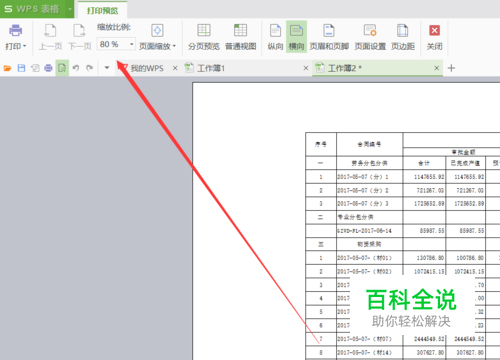Open quick access toolbar customize arrow
The width and height of the screenshot is (500, 360).
pyautogui.click(x=107, y=68)
